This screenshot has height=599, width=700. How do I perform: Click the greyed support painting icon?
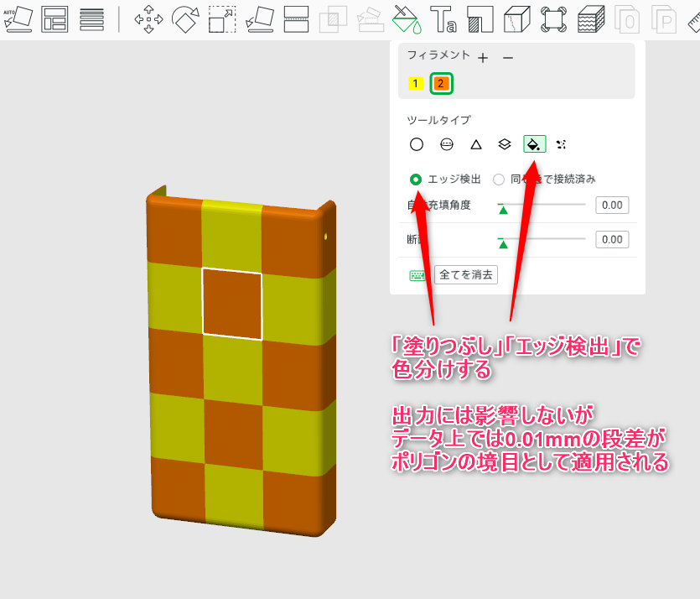[x=371, y=19]
